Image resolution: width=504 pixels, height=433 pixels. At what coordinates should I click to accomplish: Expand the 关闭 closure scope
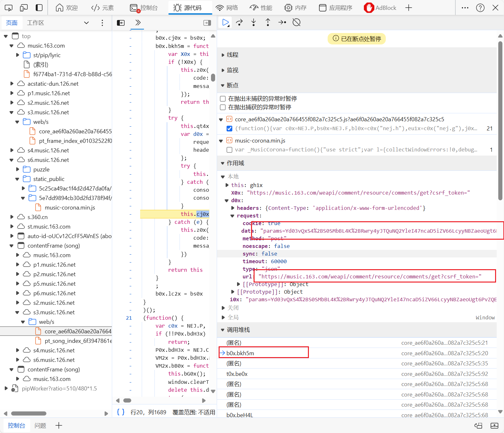point(223,308)
